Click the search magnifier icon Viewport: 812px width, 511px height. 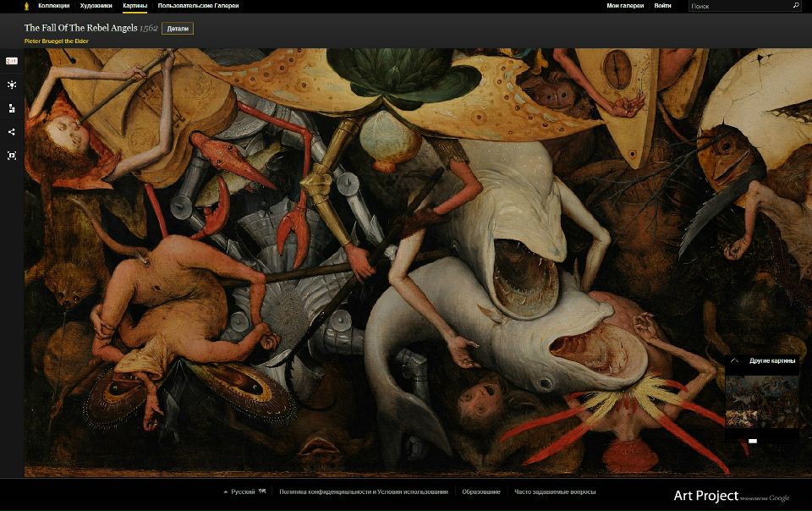796,6
